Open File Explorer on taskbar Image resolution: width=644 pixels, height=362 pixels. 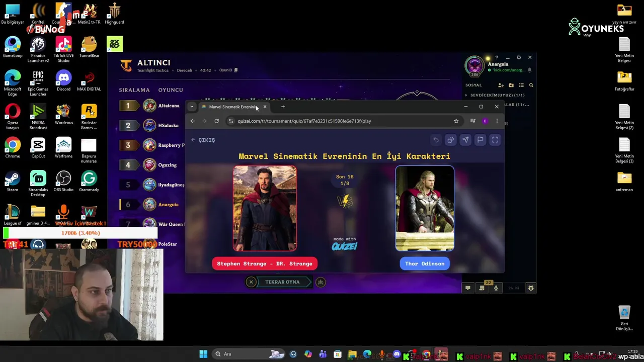pos(352,354)
